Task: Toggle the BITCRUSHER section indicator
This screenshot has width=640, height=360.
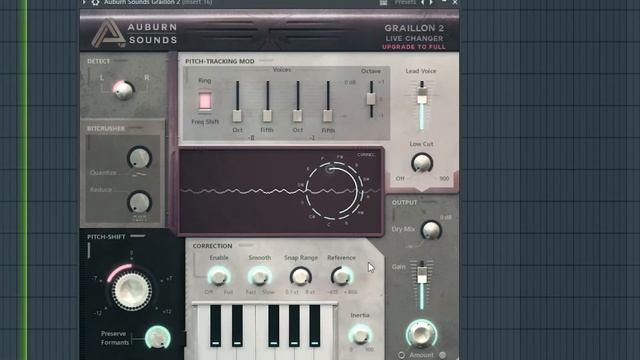Action: coord(136,128)
